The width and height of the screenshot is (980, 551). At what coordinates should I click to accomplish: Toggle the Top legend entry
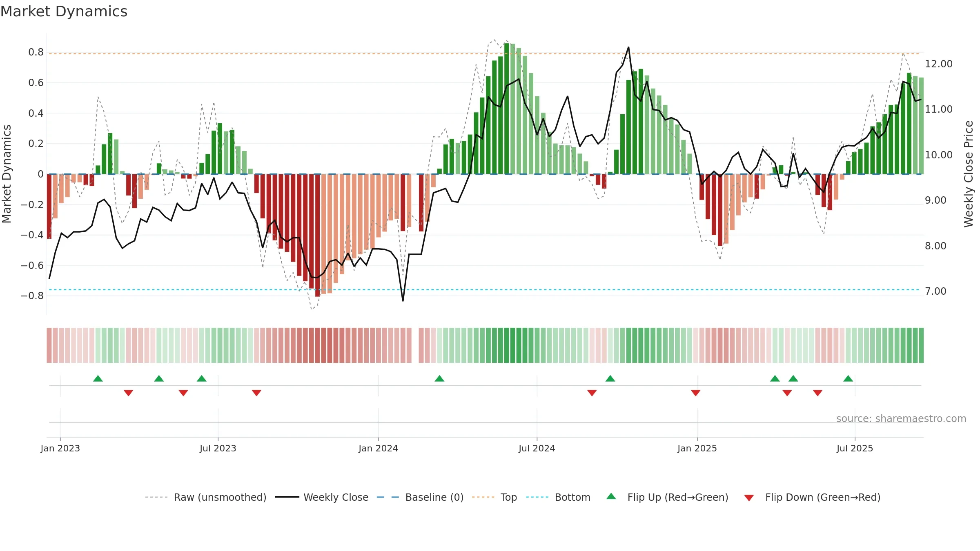coord(494,497)
